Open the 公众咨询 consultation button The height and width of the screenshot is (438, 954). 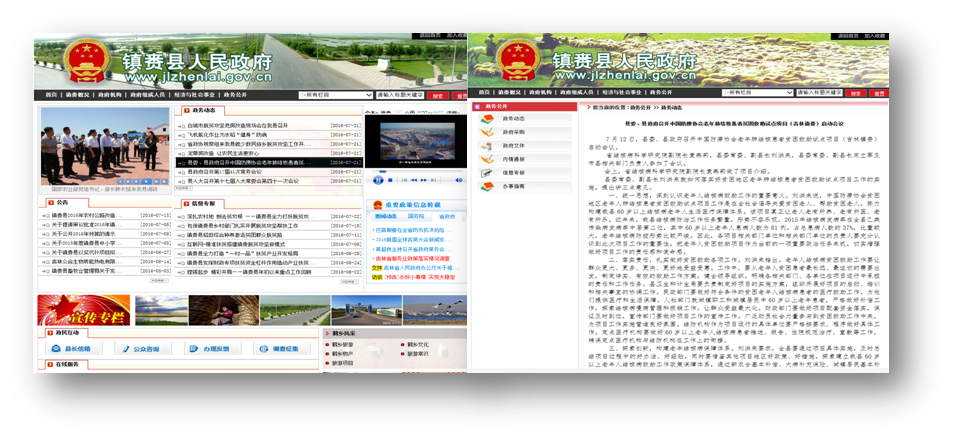click(143, 349)
